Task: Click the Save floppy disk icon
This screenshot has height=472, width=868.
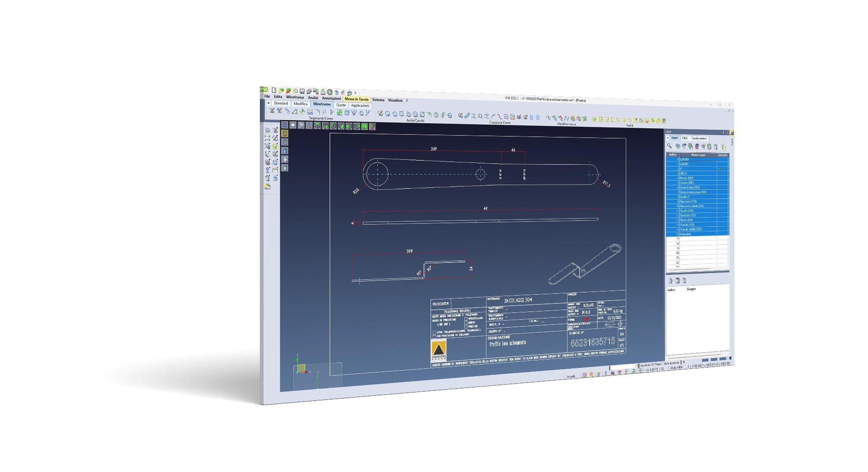Action: [302, 91]
